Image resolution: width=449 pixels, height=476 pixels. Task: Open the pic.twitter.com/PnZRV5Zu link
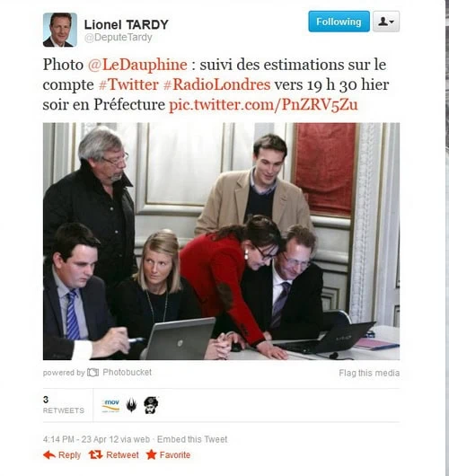click(x=263, y=105)
